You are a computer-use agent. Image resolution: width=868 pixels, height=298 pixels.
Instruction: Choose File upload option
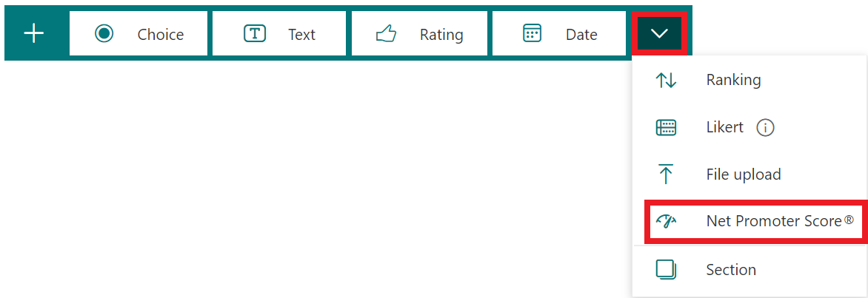click(x=750, y=175)
